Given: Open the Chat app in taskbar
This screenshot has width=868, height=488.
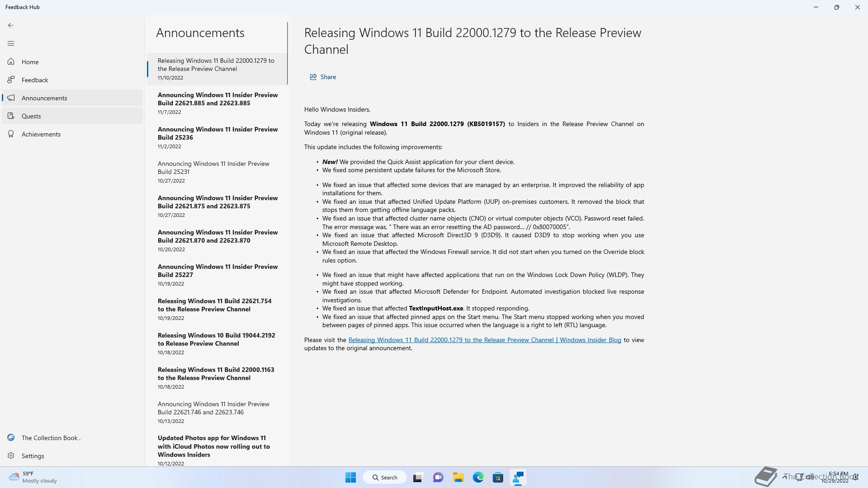Looking at the screenshot, I should pos(438,477).
